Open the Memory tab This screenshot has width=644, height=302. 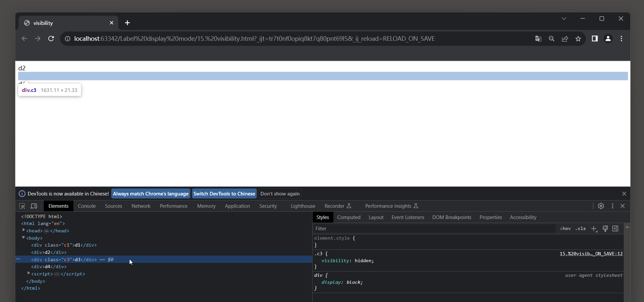(x=206, y=206)
